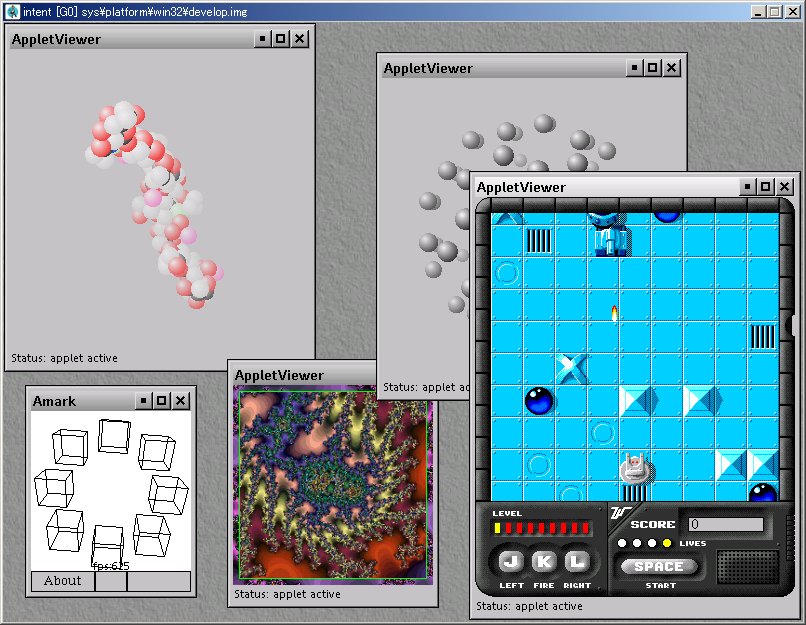
Task: Click the topmost wireframe cube in Amark
Action: [114, 436]
